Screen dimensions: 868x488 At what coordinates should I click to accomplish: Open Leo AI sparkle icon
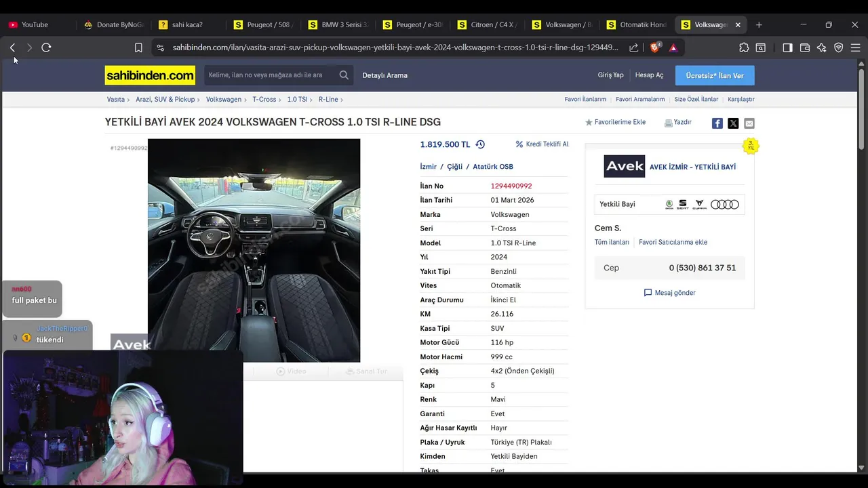822,47
